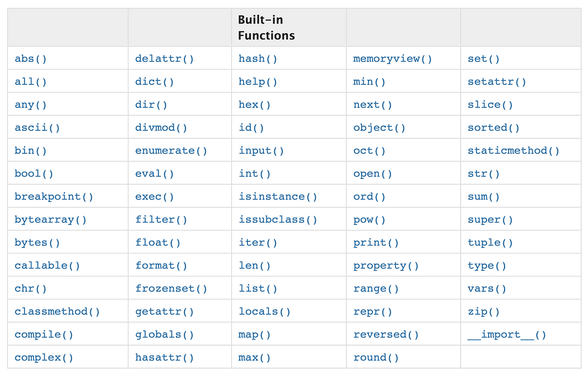This screenshot has width=588, height=375.
Task: Open the pow() entry
Action: tap(369, 220)
